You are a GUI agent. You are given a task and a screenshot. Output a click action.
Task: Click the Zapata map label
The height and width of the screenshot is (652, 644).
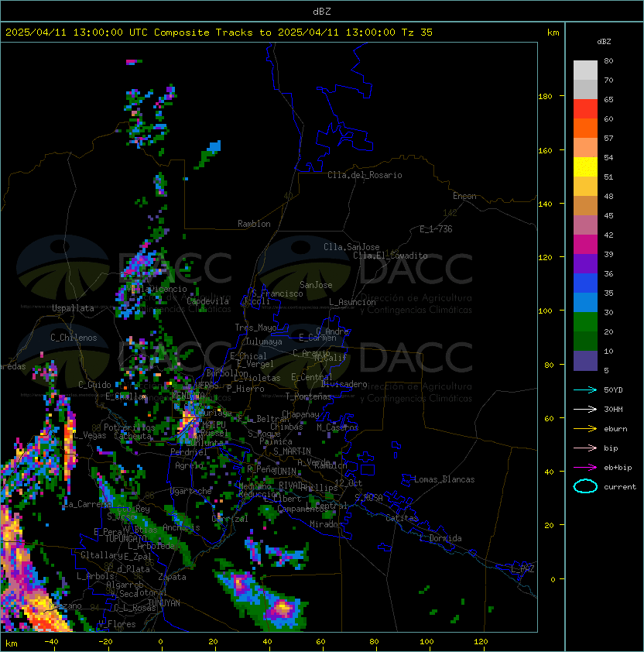(x=172, y=577)
